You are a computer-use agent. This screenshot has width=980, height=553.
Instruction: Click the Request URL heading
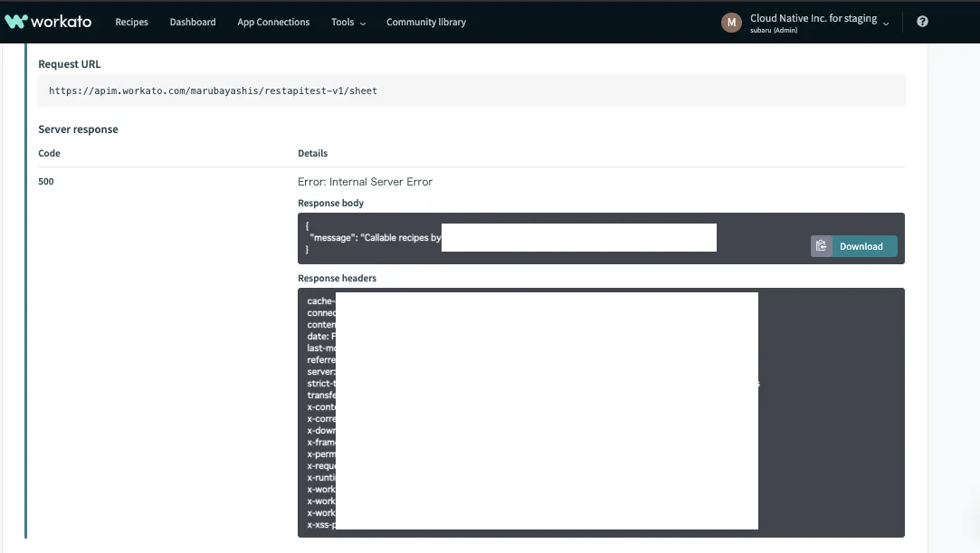pos(70,63)
